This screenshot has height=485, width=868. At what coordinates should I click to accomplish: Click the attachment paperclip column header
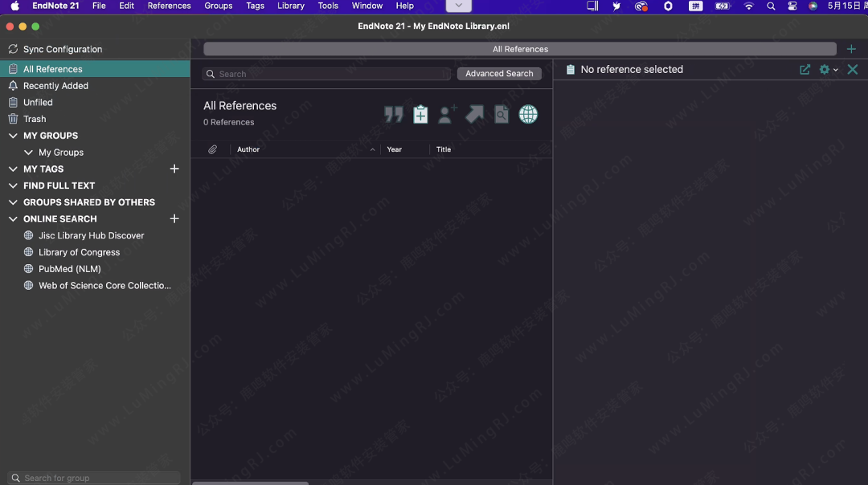[212, 149]
